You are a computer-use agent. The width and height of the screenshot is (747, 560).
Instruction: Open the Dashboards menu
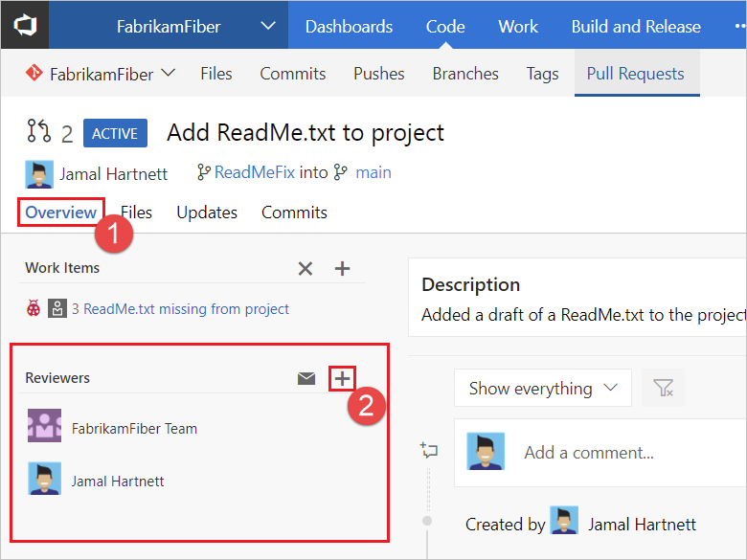point(349,27)
